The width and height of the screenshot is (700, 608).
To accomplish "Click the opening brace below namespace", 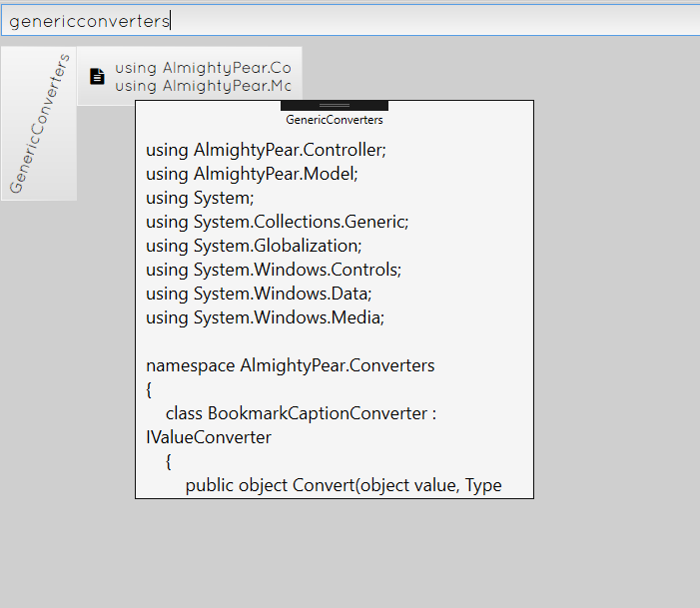I will coord(149,389).
